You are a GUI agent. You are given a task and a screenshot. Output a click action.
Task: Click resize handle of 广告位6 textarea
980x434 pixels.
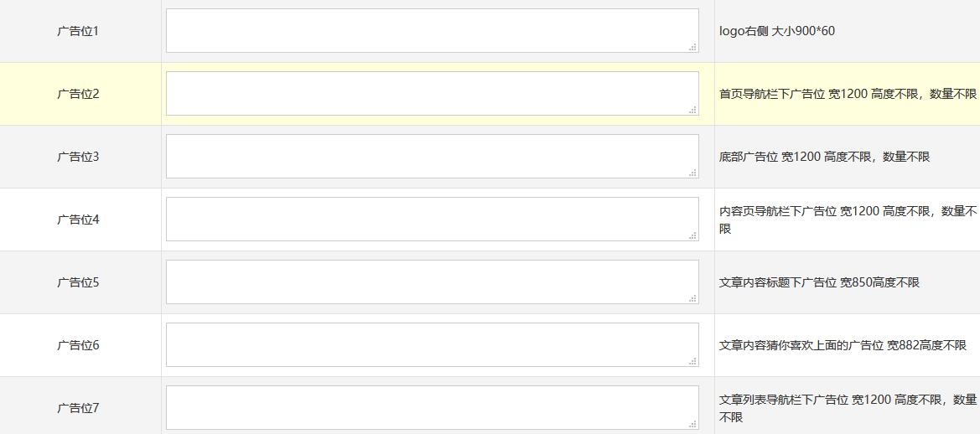692,361
